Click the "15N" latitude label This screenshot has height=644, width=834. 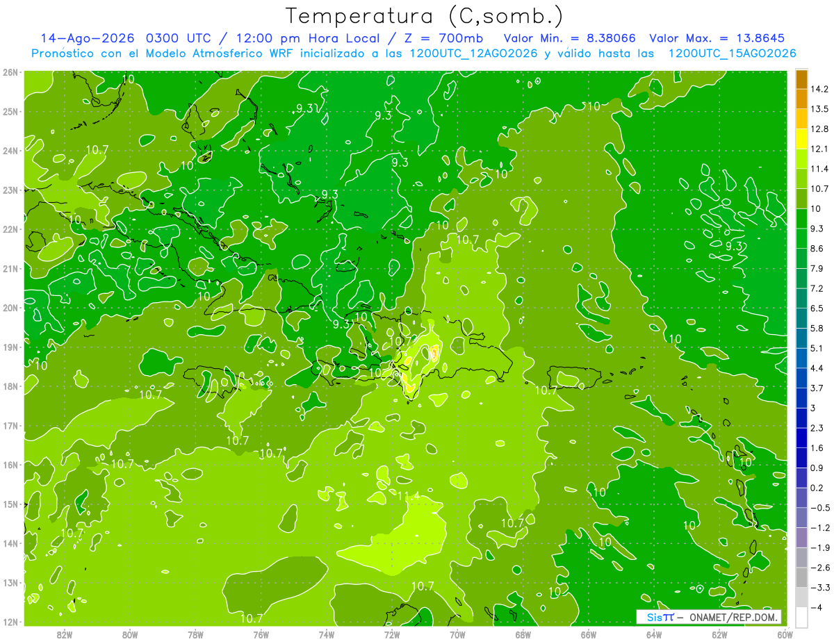(12, 504)
